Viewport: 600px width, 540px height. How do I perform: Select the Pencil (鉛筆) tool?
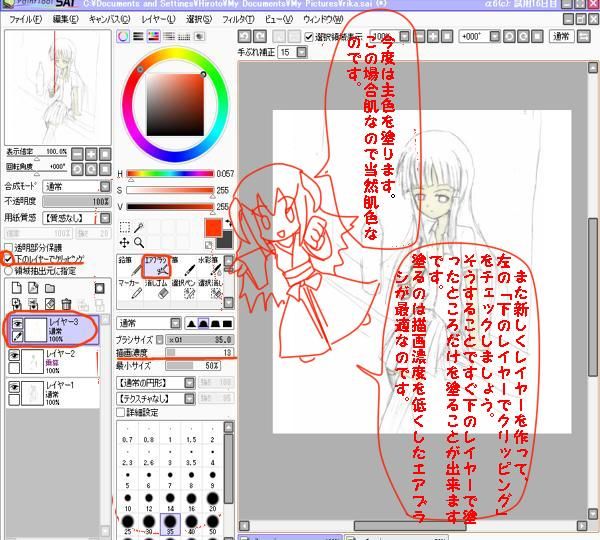(130, 266)
